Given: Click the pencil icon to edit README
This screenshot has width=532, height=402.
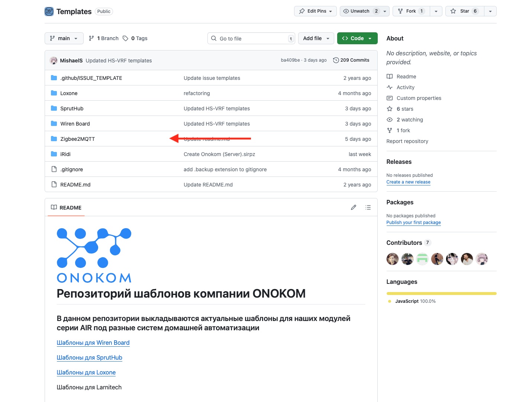Looking at the screenshot, I should [353, 207].
